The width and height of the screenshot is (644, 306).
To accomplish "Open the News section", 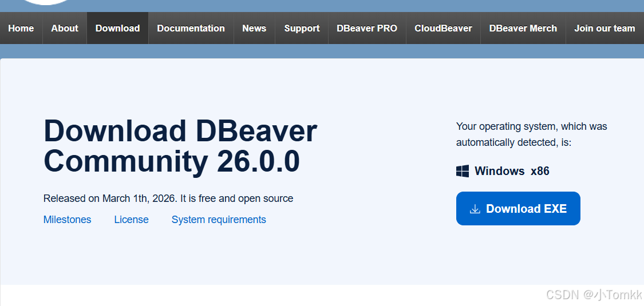I will [254, 28].
